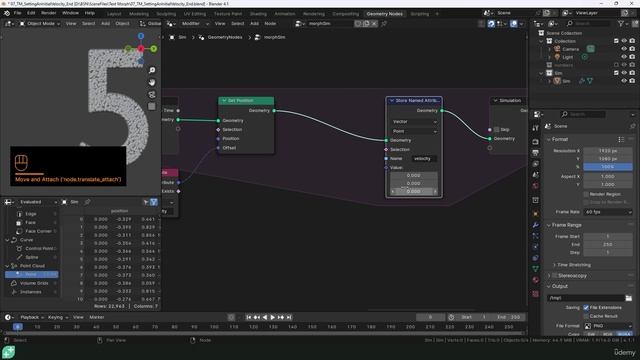Uncheck File Extensions checkbox
640x360 pixels.
(x=586, y=307)
